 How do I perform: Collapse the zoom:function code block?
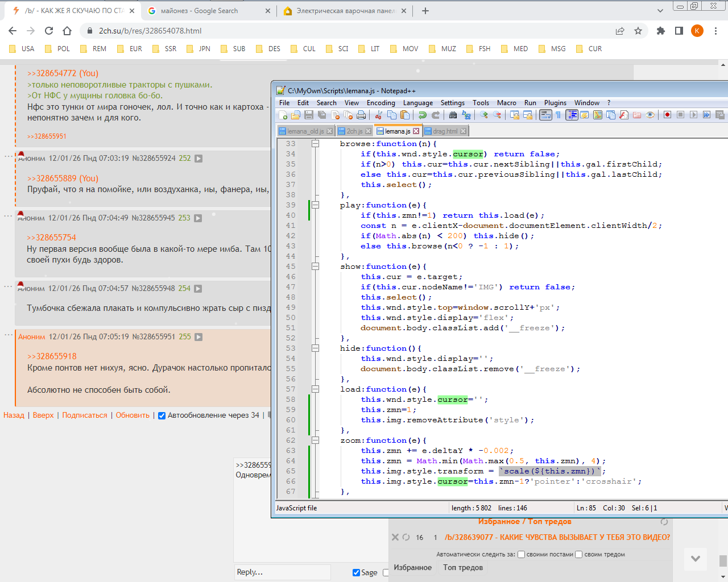315,440
